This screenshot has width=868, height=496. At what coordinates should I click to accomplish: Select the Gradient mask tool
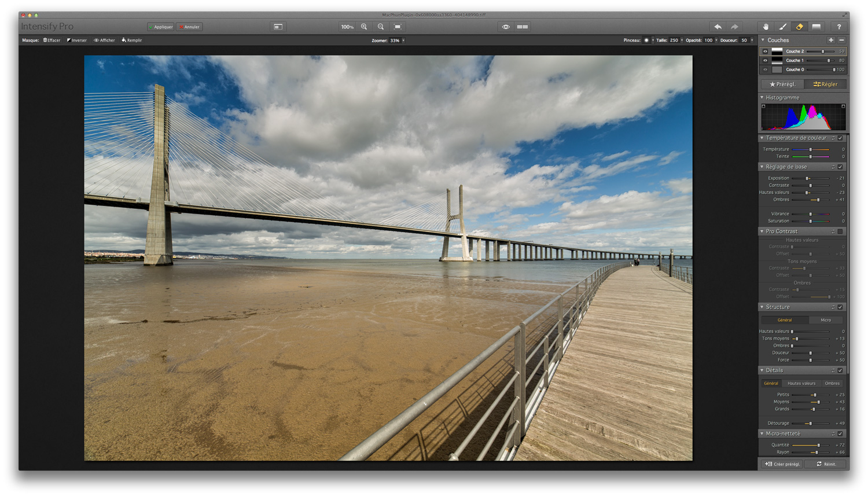coord(816,27)
